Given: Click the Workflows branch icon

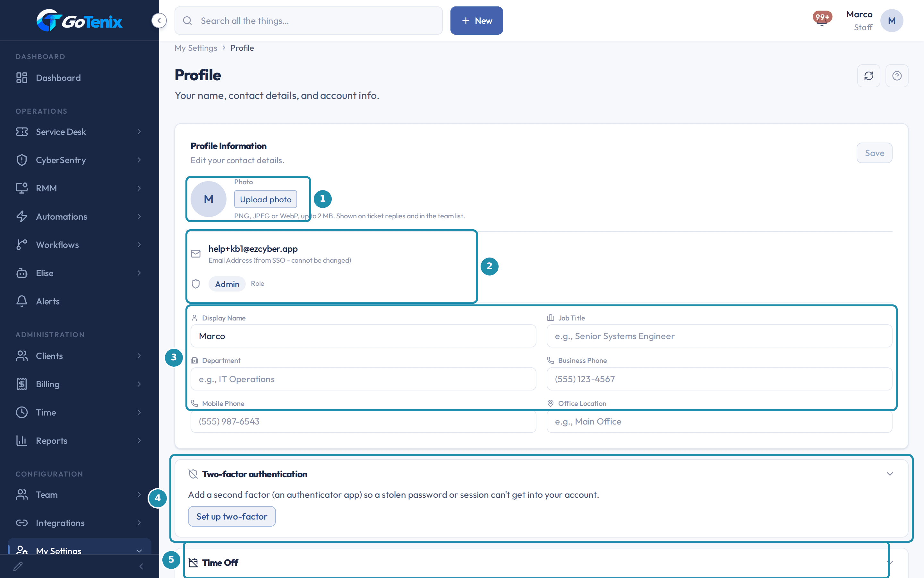Looking at the screenshot, I should point(22,245).
